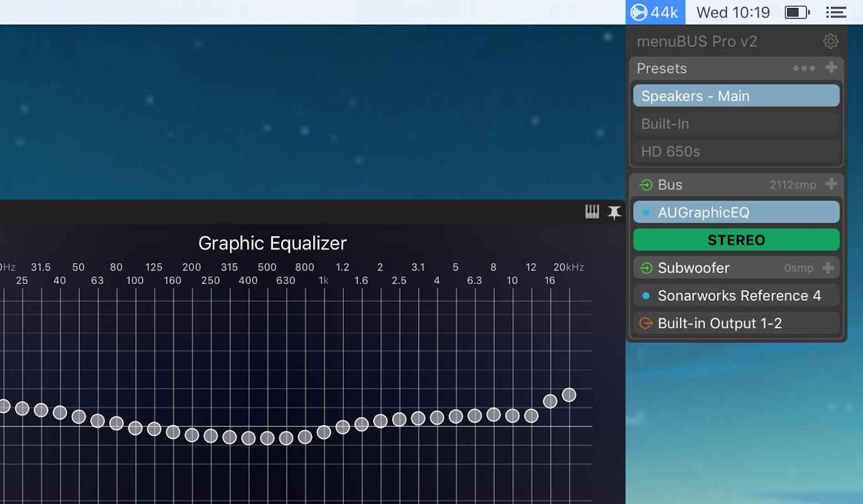863x504 pixels.
Task: Click the 160 Hz band slider handle
Action: click(x=173, y=432)
